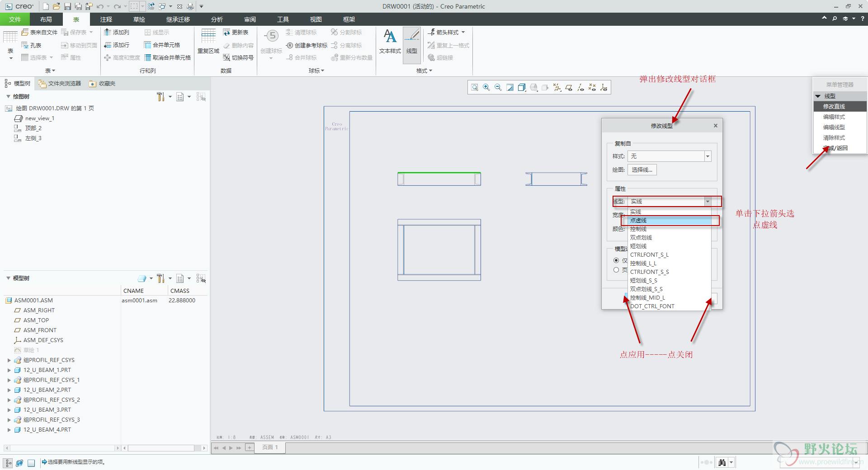Click the CMASS column header

click(180, 291)
